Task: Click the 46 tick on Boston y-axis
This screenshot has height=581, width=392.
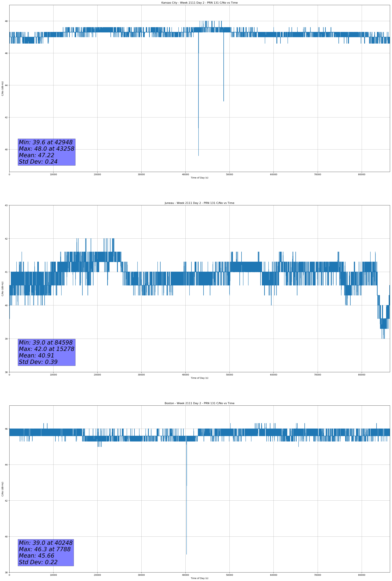Action: coord(6,429)
